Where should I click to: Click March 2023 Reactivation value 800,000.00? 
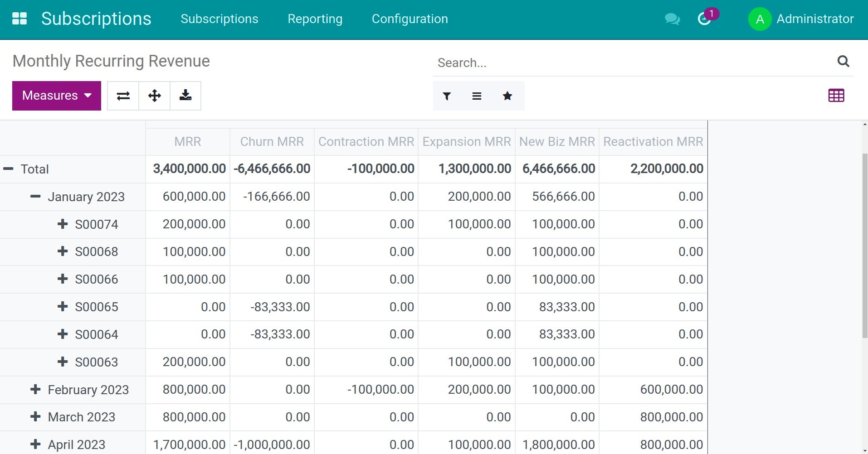pyautogui.click(x=672, y=417)
